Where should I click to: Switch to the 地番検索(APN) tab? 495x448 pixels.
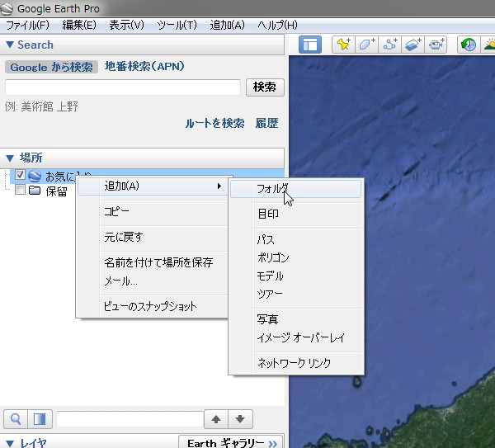[144, 66]
